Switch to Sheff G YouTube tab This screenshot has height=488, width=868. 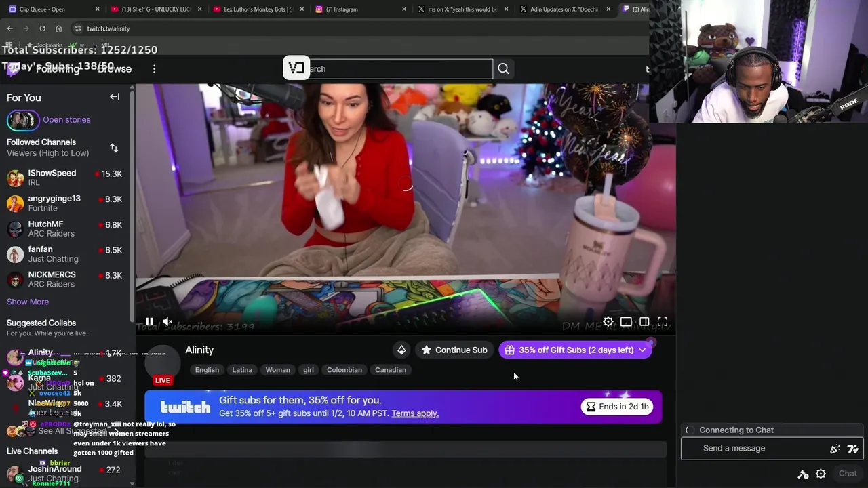pyautogui.click(x=155, y=9)
